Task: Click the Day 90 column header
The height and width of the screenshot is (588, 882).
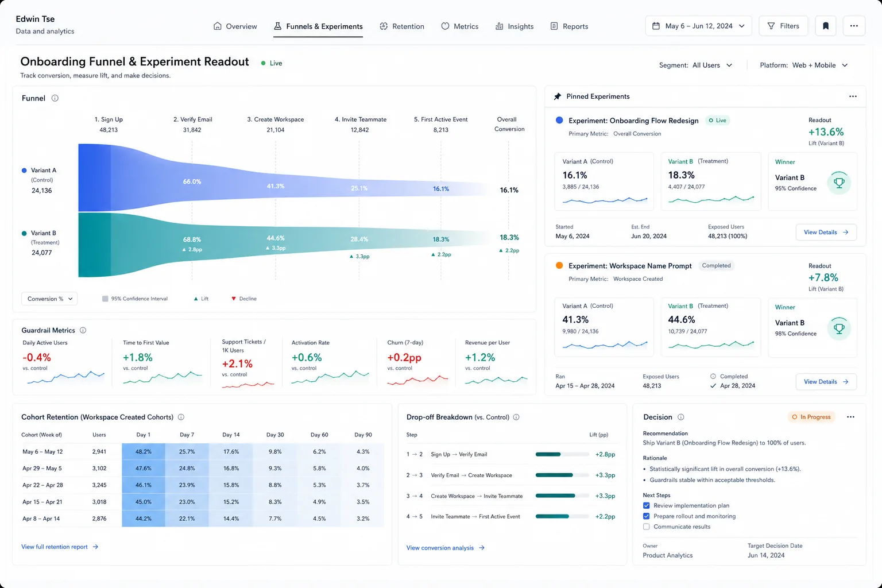Action: (x=363, y=435)
